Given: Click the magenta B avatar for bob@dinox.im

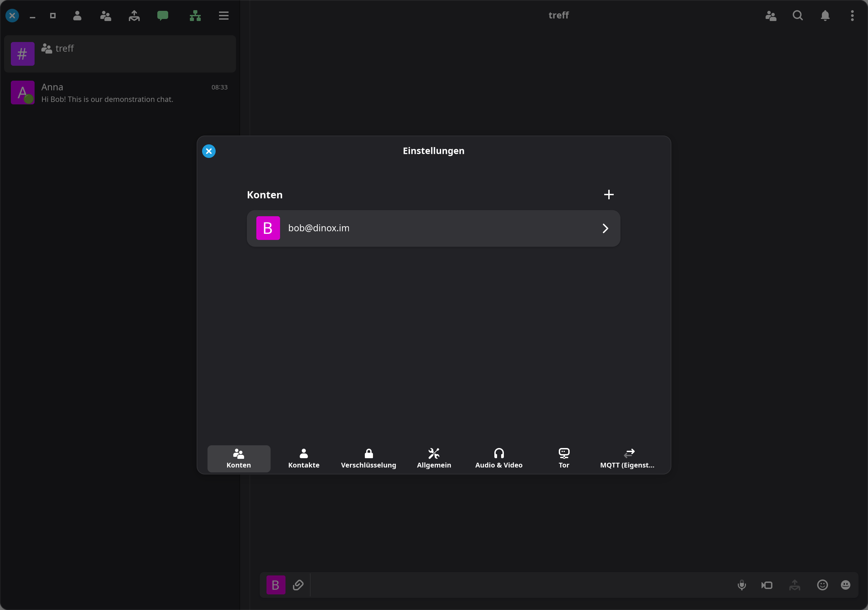Looking at the screenshot, I should (x=268, y=228).
